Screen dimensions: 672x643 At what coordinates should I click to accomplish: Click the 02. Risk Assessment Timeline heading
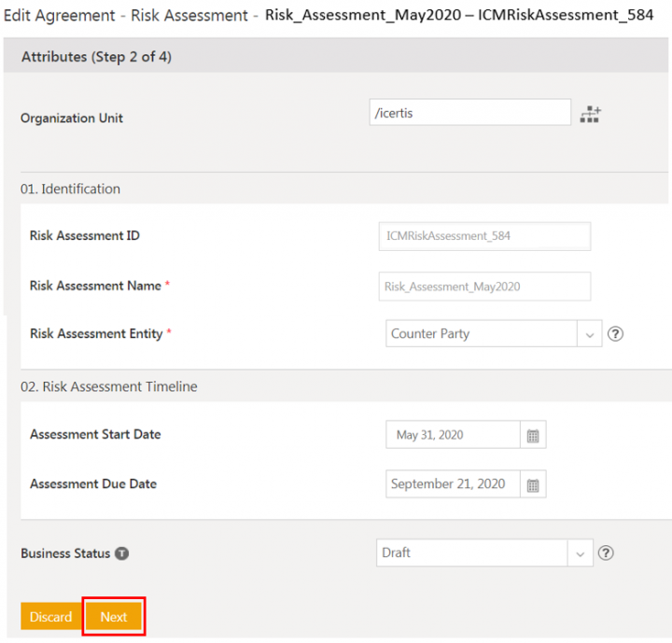click(x=108, y=386)
